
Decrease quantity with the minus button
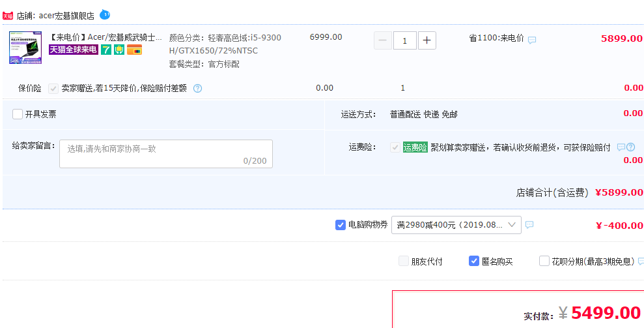(x=383, y=40)
